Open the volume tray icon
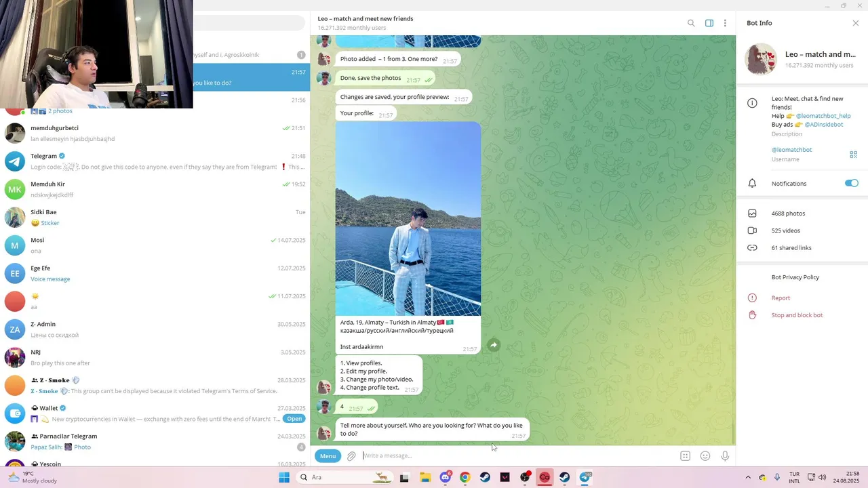The width and height of the screenshot is (868, 488). point(823,477)
